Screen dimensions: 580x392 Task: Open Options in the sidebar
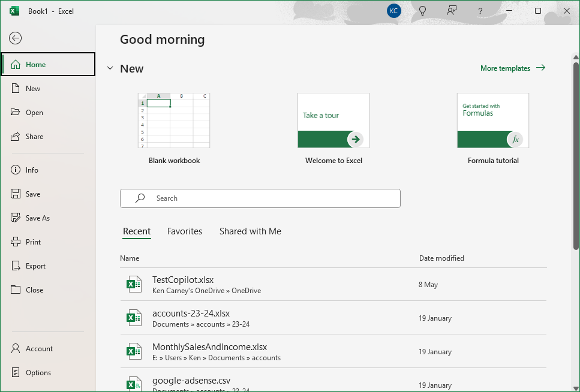click(38, 373)
